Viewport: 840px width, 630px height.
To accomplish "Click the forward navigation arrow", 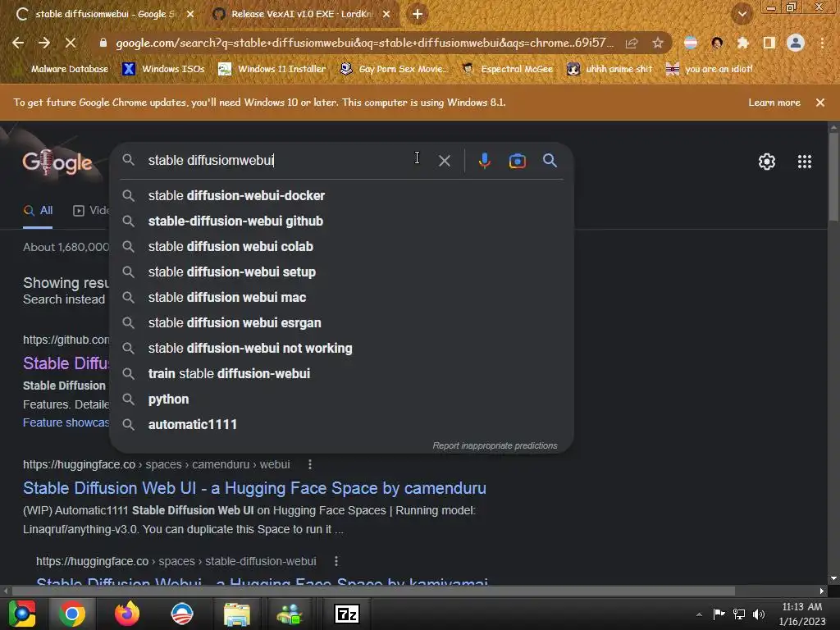I will pos(44,43).
